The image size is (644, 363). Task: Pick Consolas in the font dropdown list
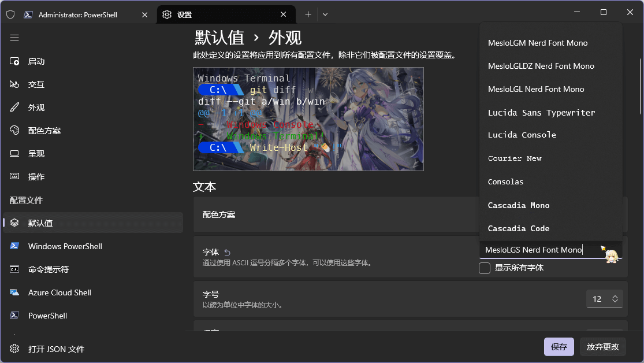click(505, 181)
